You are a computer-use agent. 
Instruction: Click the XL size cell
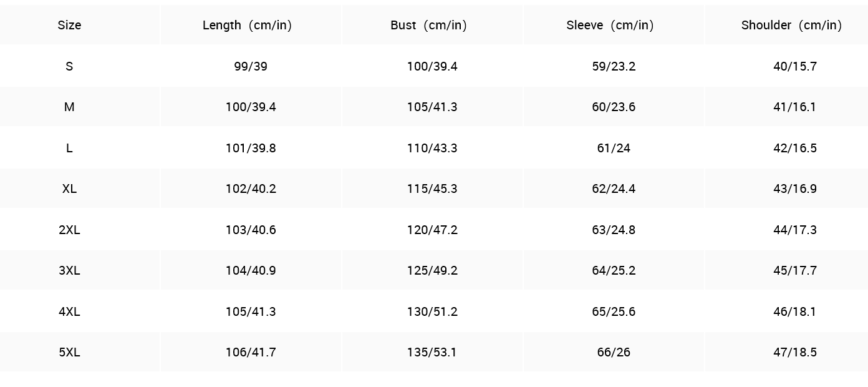pos(69,189)
